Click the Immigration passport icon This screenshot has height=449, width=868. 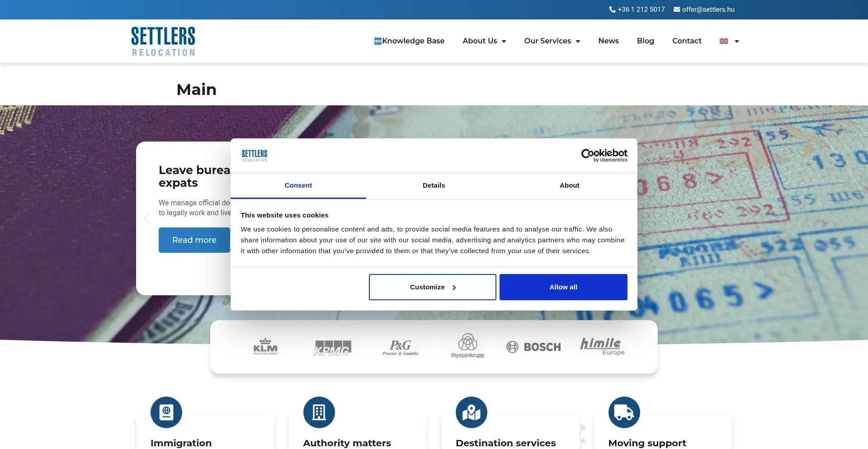click(166, 412)
